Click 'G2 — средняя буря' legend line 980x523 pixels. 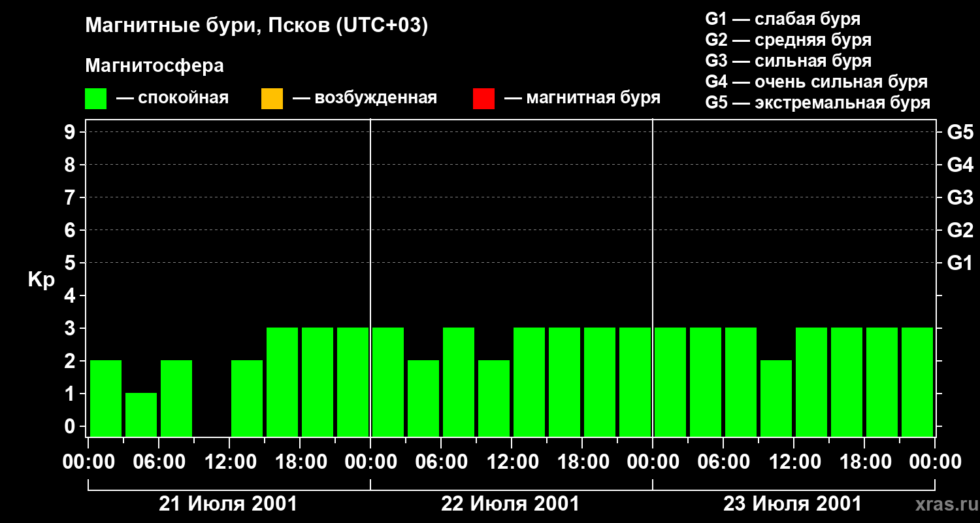[789, 40]
